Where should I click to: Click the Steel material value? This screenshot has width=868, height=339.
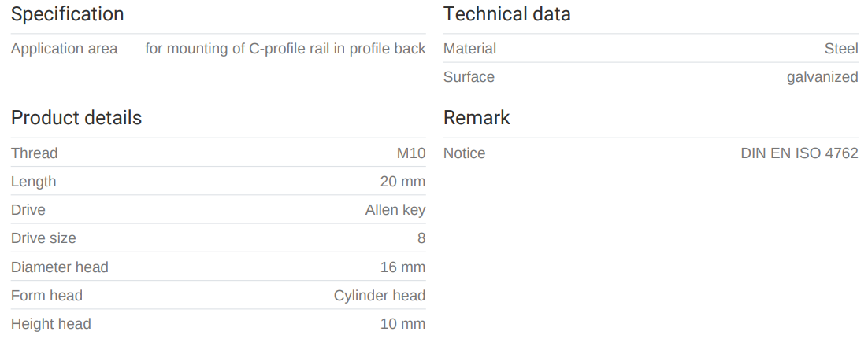click(841, 49)
